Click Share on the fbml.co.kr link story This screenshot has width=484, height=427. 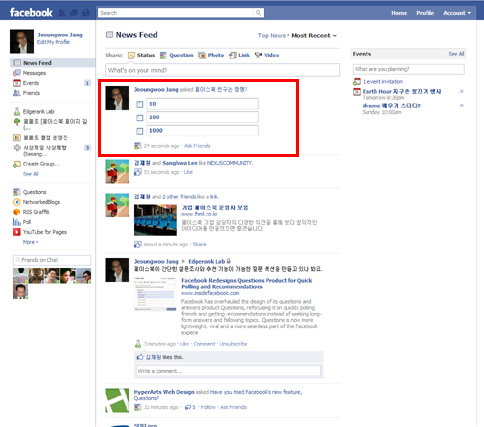pos(199,244)
